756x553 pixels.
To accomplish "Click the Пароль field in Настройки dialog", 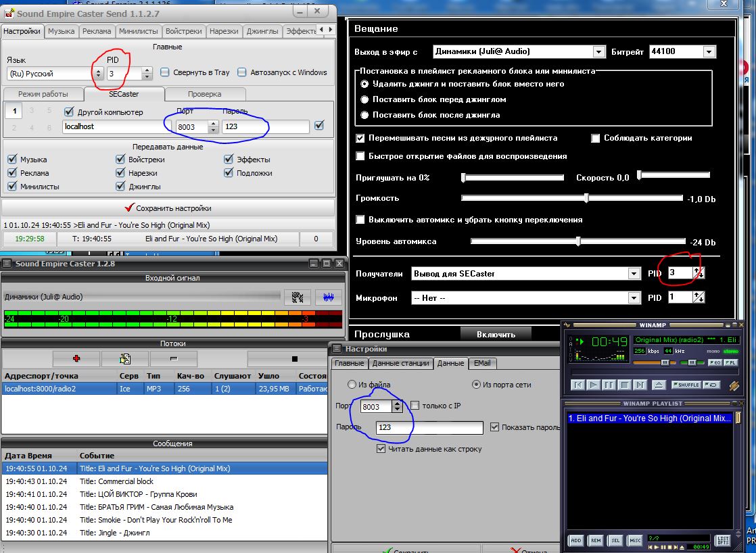I will coord(429,427).
